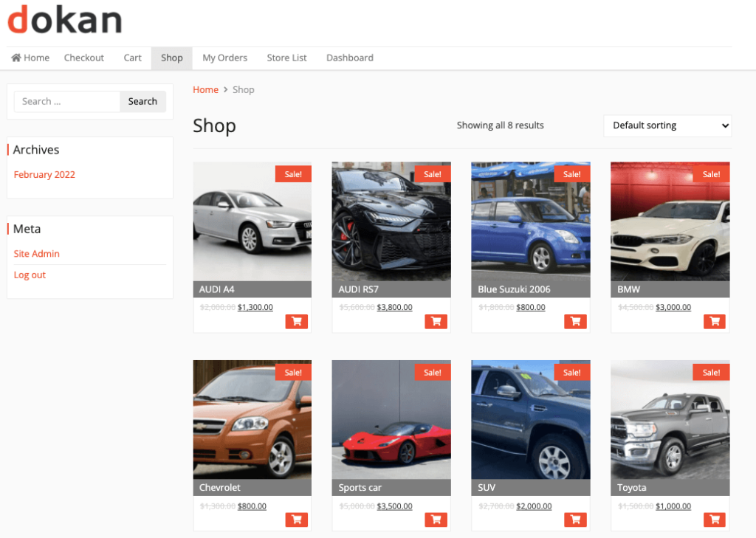Open the SUV product image

click(x=531, y=419)
